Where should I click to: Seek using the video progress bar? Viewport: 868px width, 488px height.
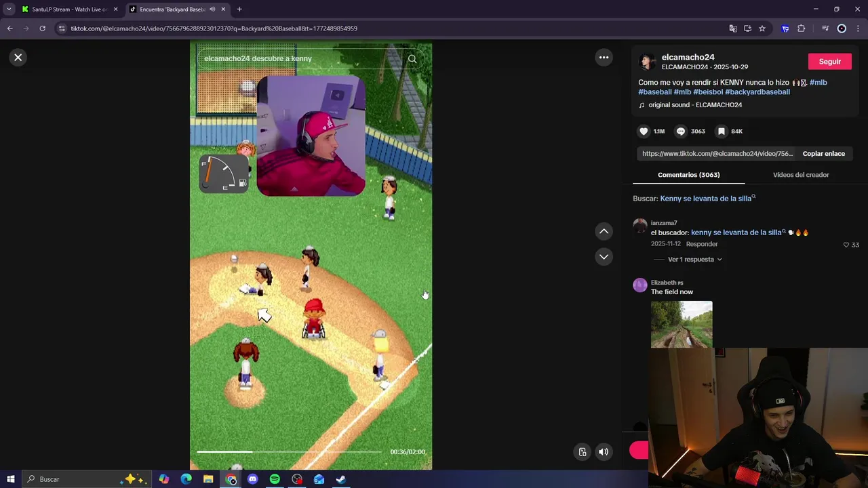click(x=289, y=451)
